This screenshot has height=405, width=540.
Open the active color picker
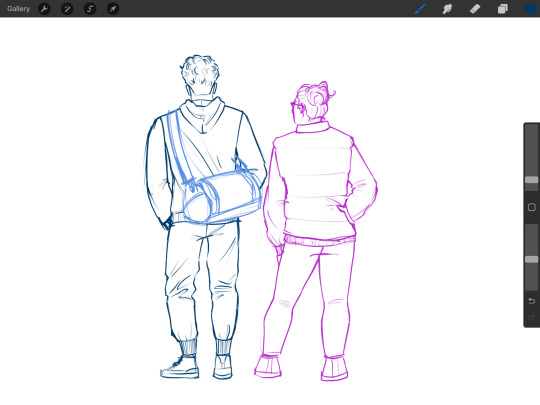point(530,9)
